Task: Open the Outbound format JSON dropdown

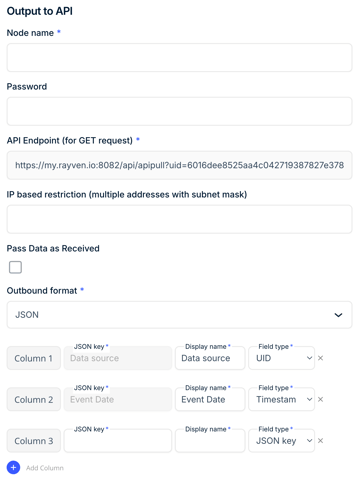Action: [179, 315]
